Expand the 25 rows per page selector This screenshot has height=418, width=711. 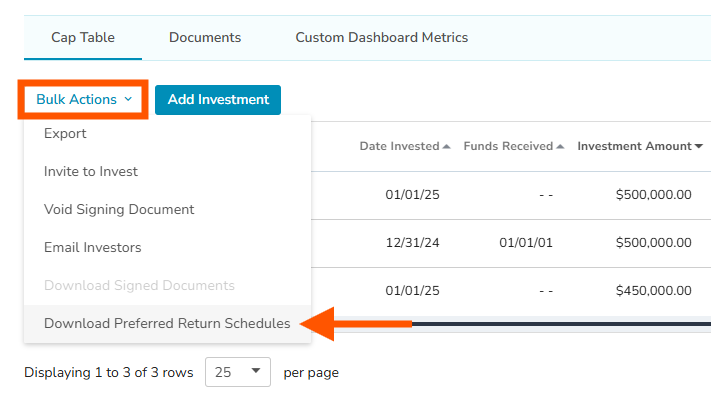(x=238, y=372)
